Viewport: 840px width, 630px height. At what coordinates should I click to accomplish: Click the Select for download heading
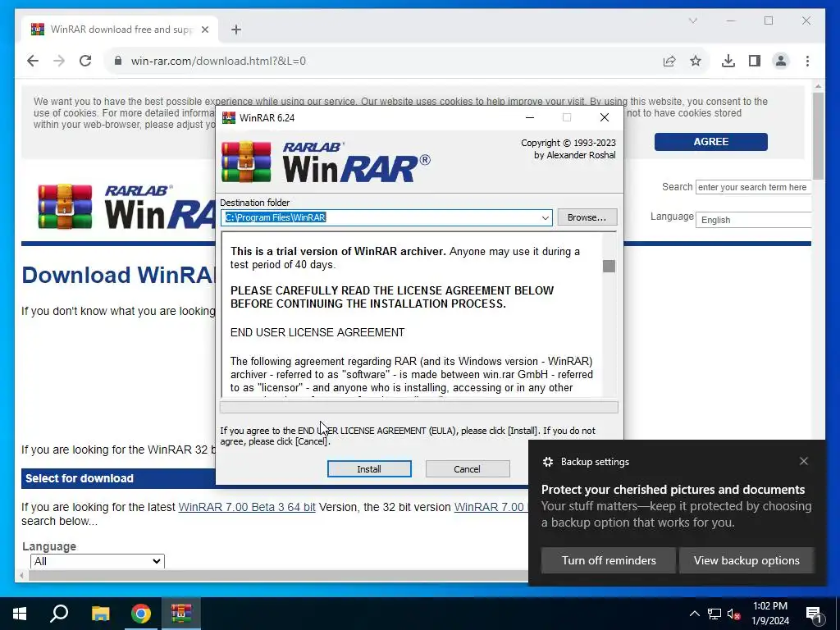(x=80, y=478)
